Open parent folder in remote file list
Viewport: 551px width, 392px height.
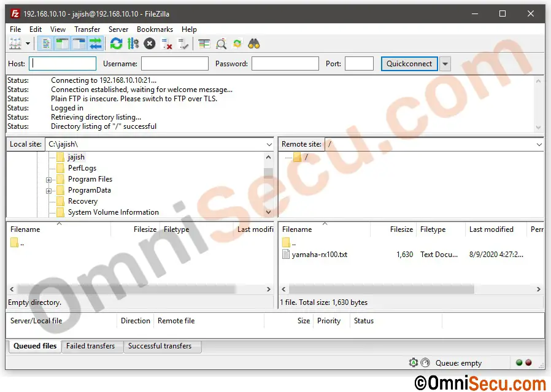coord(290,243)
